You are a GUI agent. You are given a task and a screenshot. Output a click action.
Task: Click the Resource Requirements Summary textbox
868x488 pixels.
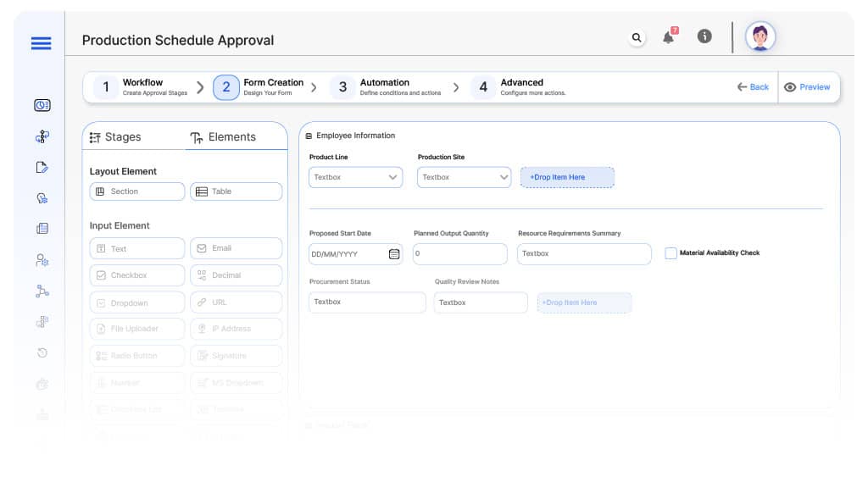[x=584, y=254]
